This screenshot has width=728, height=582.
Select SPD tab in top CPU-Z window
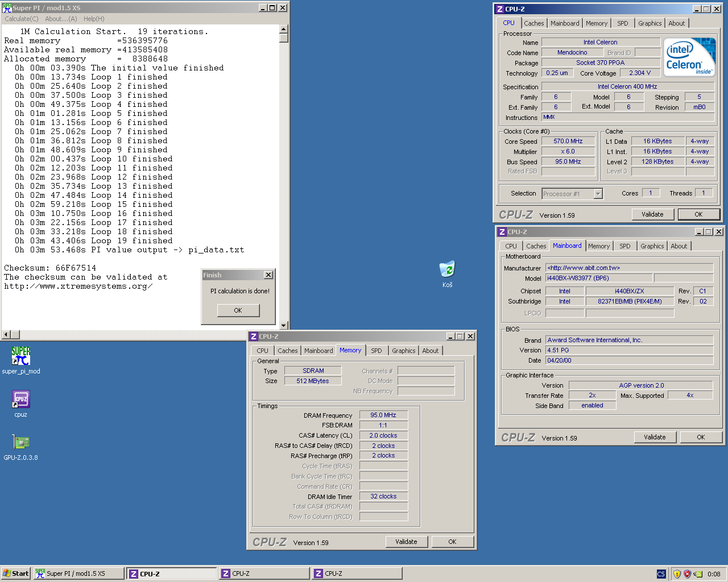623,23
